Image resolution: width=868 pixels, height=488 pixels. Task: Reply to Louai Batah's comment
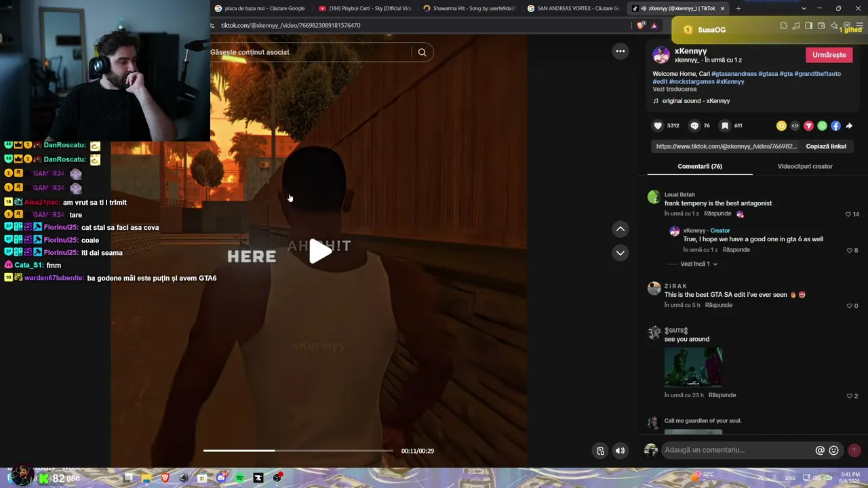click(717, 213)
